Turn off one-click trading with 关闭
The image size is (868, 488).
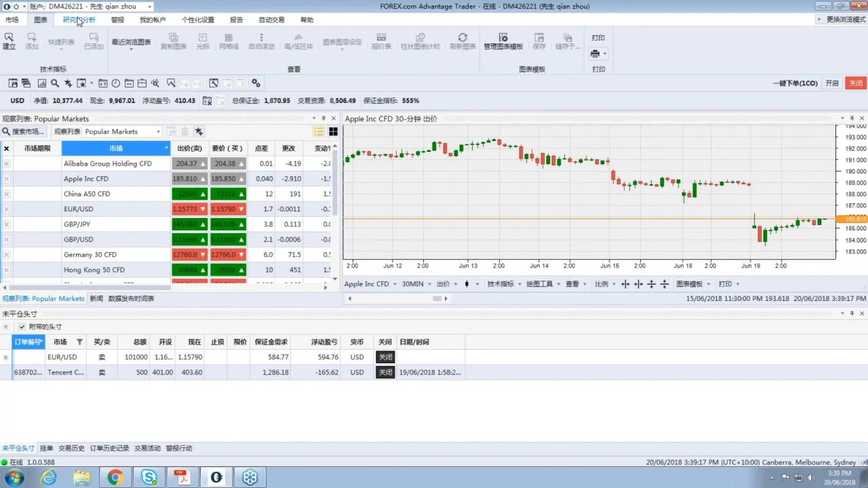tap(855, 83)
